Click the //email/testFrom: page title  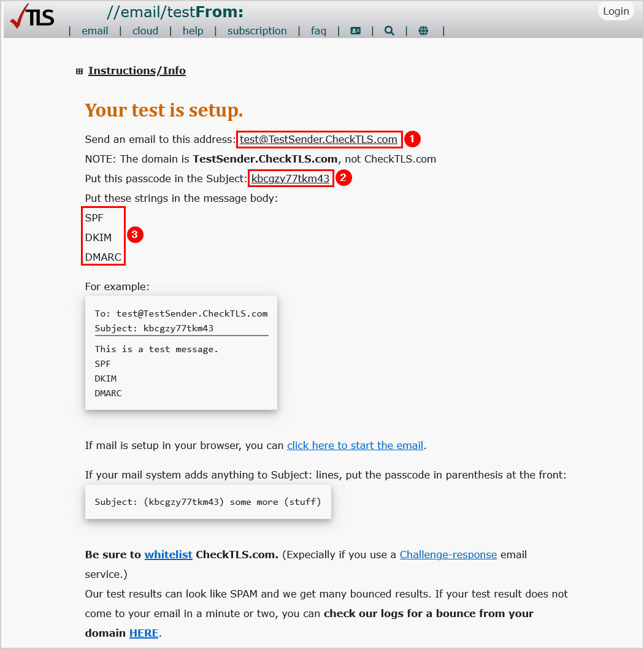click(x=175, y=12)
